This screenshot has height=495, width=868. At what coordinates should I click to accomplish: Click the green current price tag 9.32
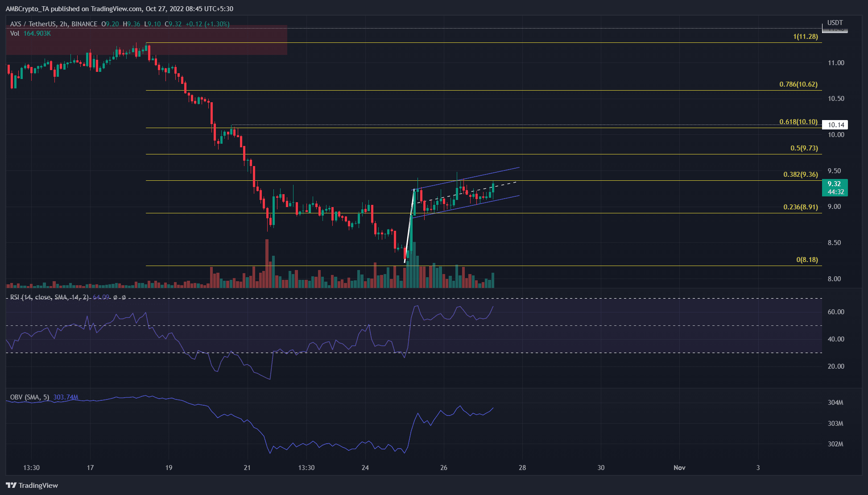pos(835,187)
